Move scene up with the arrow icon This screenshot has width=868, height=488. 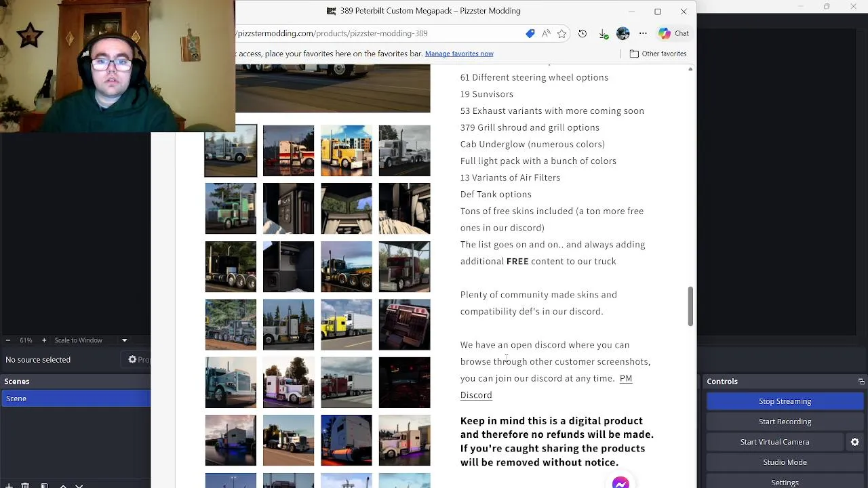click(x=63, y=485)
